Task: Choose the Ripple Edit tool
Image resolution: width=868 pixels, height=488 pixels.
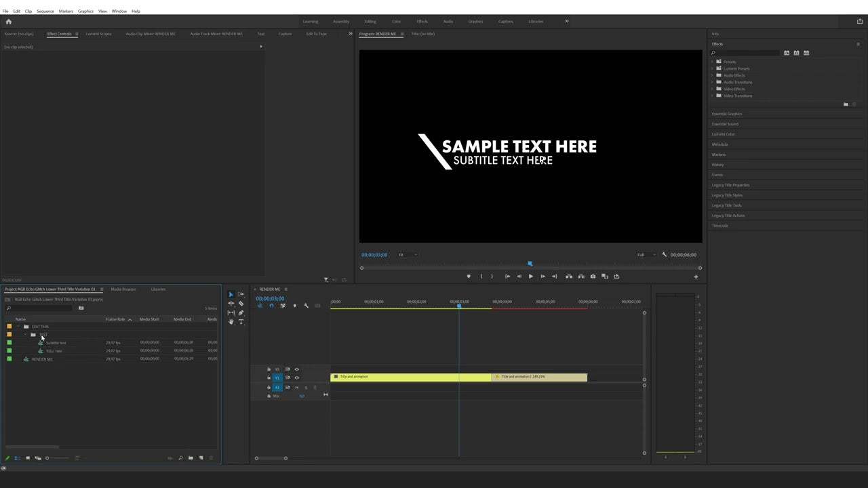Action: point(231,304)
